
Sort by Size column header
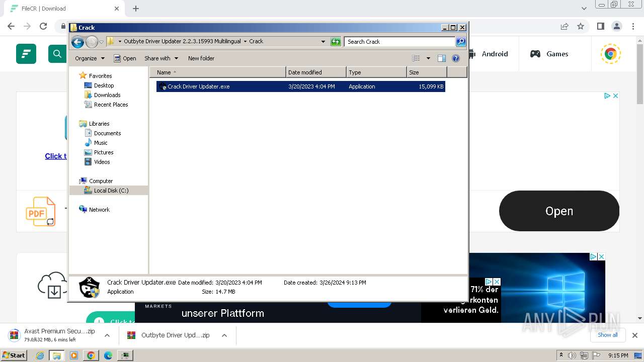point(427,72)
